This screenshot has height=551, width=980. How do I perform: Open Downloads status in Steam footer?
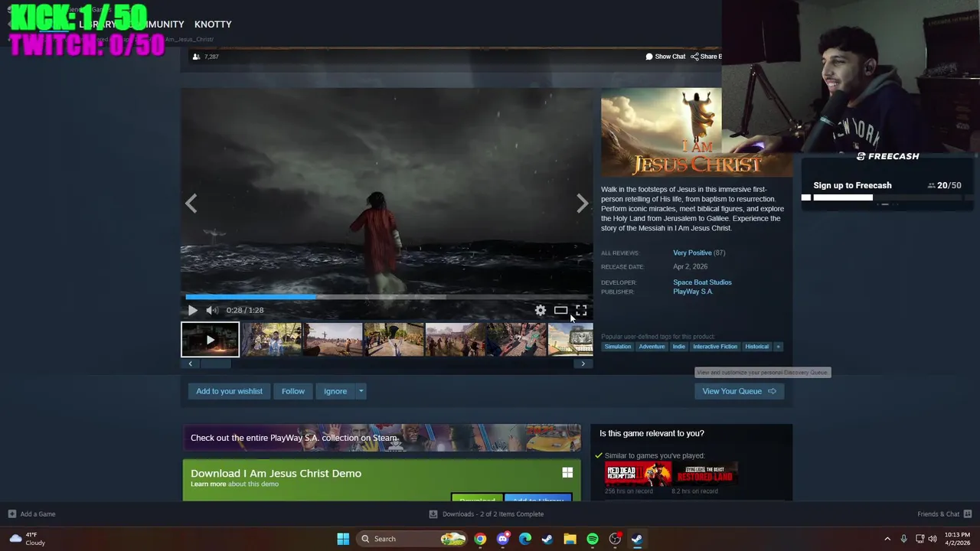point(486,514)
